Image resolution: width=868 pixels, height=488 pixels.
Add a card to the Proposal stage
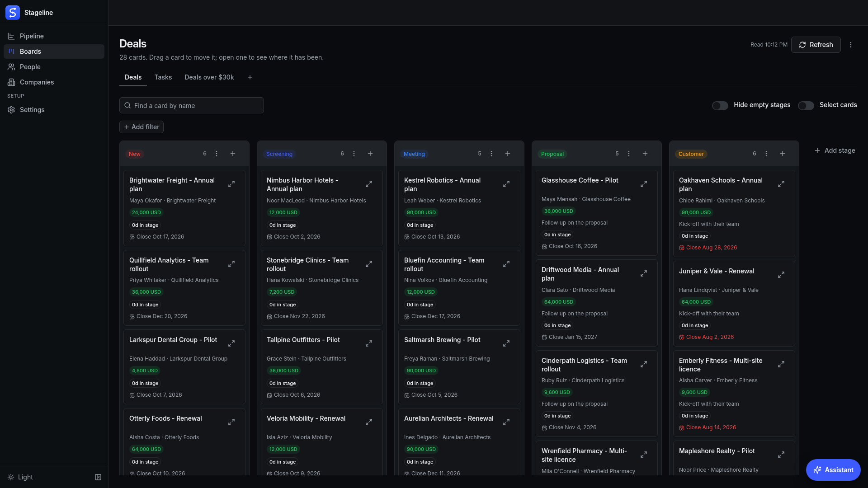[x=645, y=154]
